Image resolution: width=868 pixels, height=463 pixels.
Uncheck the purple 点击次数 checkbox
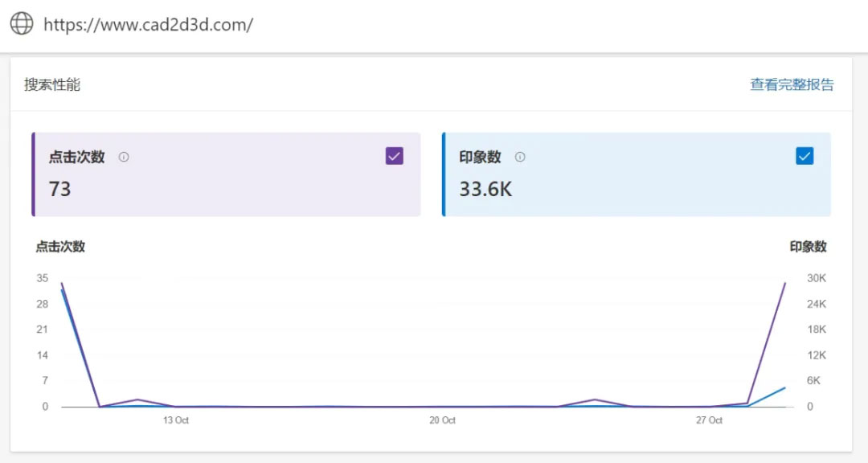pos(394,156)
